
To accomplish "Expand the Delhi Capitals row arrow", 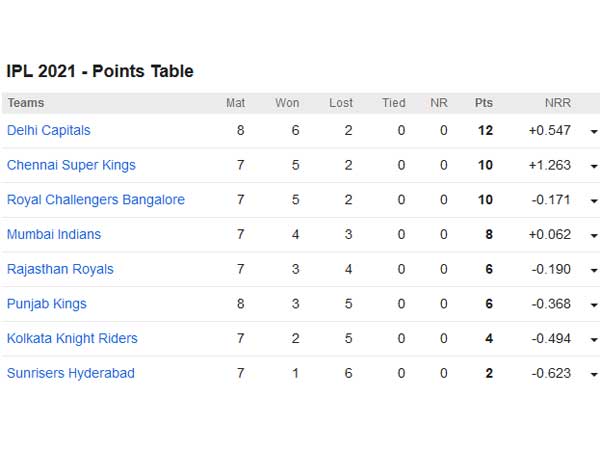I will (x=593, y=132).
